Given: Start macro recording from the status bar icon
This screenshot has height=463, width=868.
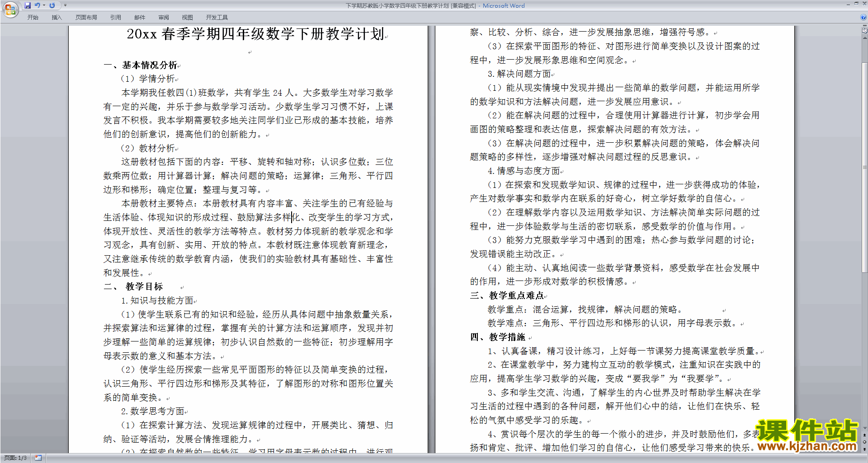Looking at the screenshot, I should point(38,458).
